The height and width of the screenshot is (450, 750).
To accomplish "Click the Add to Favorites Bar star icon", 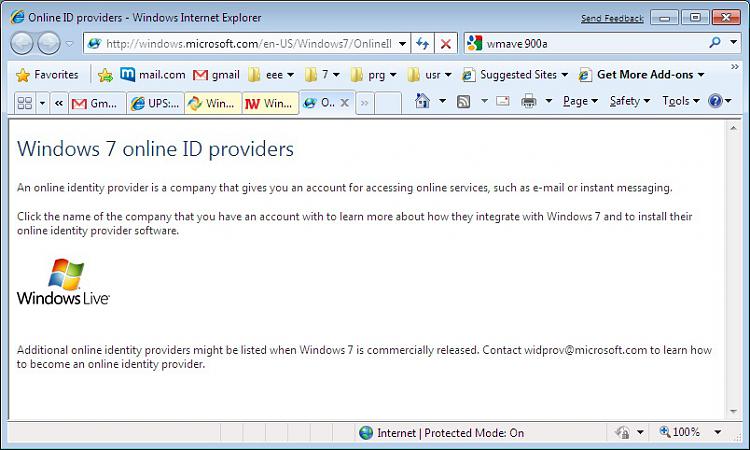I will [x=105, y=75].
